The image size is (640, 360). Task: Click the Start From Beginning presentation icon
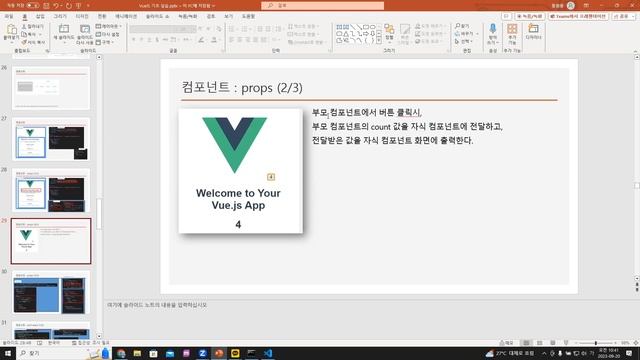pyautogui.click(x=79, y=6)
